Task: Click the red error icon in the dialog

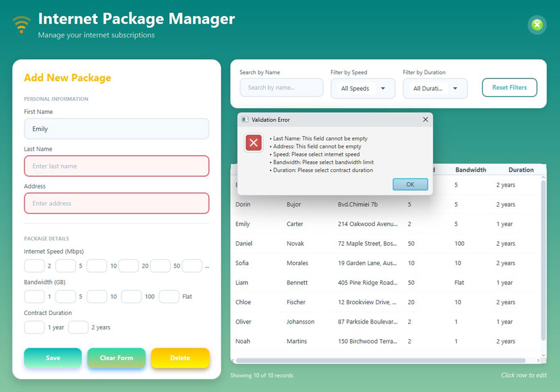Action: tap(253, 142)
